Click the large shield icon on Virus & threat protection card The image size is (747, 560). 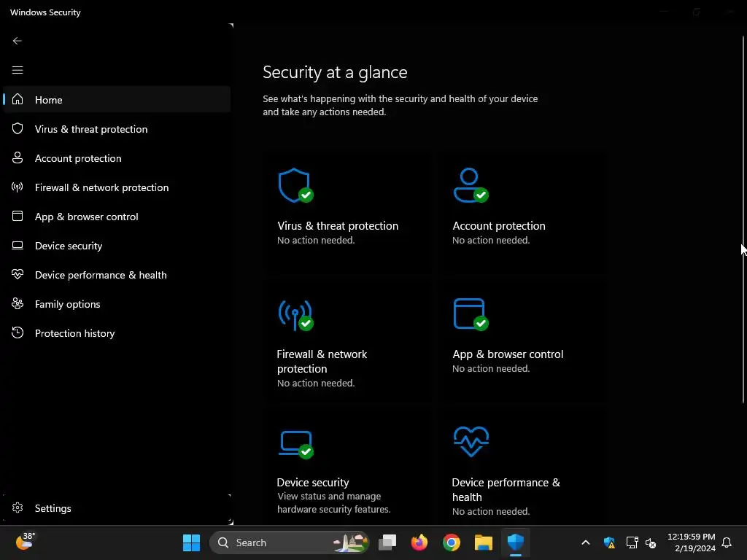click(x=295, y=185)
